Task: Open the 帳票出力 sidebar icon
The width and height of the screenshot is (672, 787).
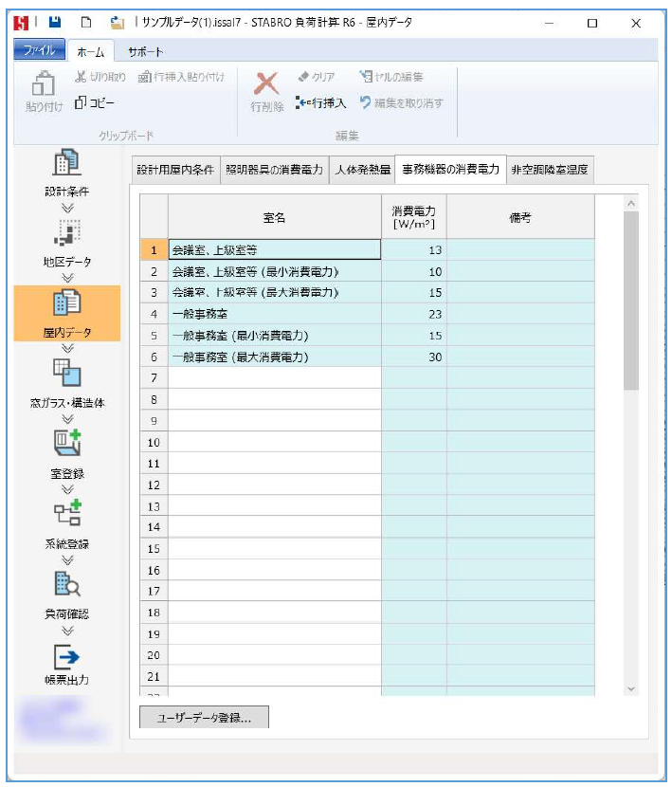Action: pos(66,655)
